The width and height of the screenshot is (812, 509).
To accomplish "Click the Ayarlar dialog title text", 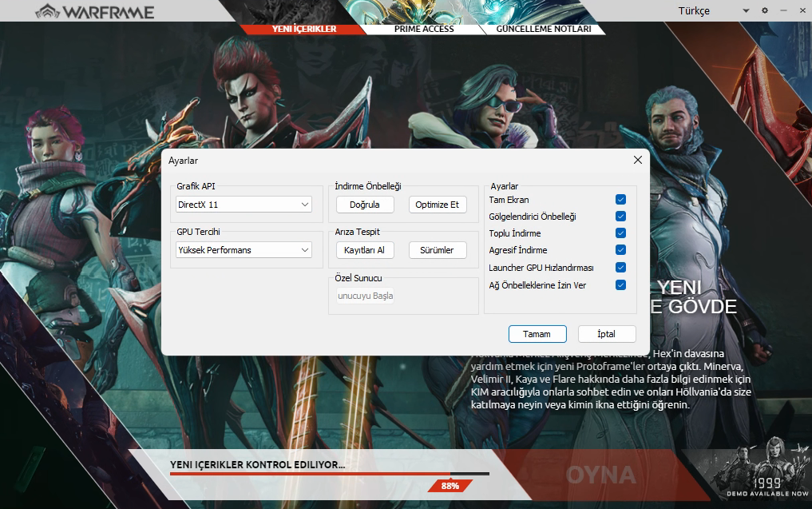I will coord(183,161).
